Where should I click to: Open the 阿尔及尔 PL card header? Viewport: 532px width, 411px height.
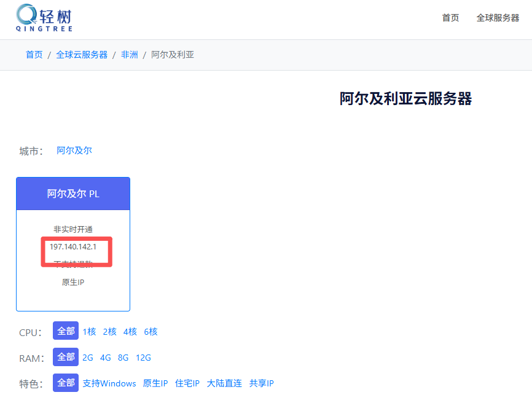pos(73,194)
